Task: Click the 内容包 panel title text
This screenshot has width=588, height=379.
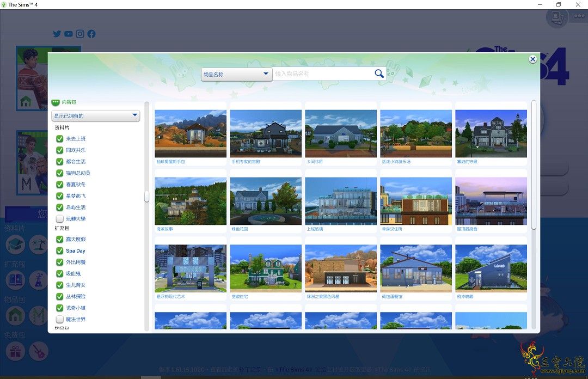Action: (69, 102)
